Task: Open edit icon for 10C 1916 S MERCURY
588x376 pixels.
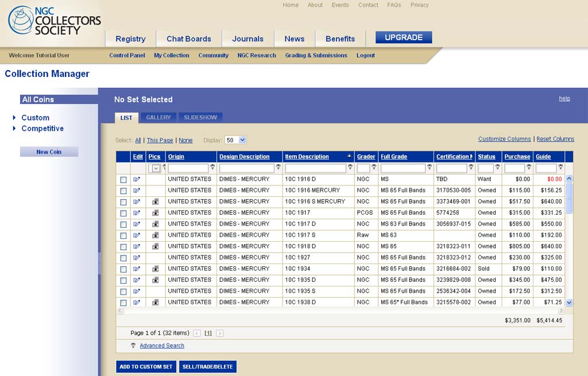Action: click(137, 201)
